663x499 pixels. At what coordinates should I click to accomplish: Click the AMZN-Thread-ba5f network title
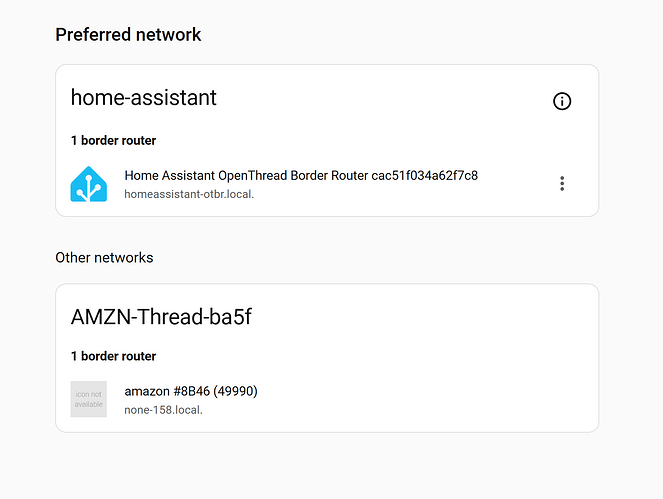(x=161, y=316)
